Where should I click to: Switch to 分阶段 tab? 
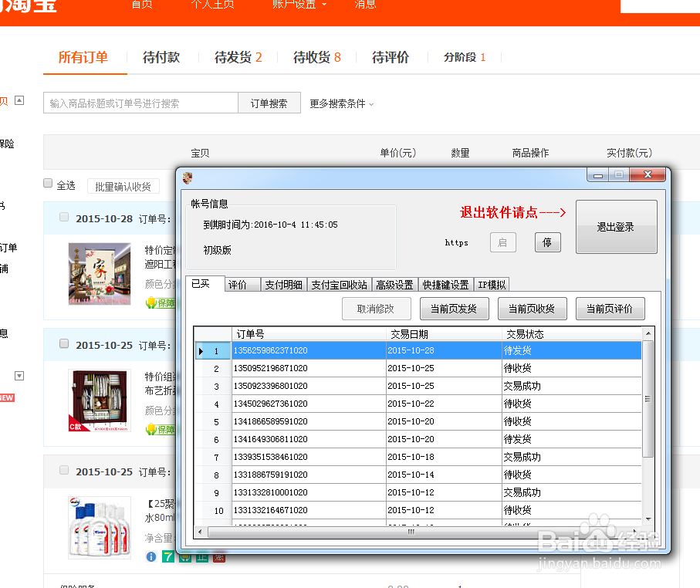click(465, 57)
